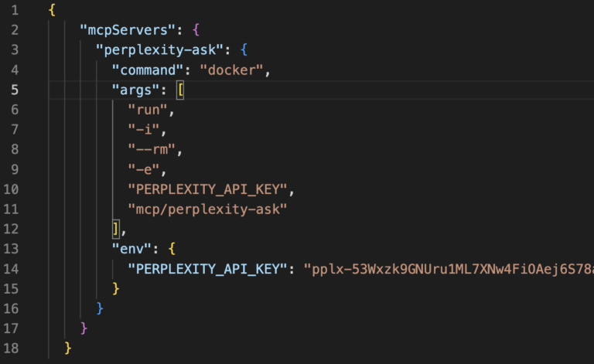The image size is (594, 364).
Task: Click the highlighted closing square bracket
Action: coord(116,229)
